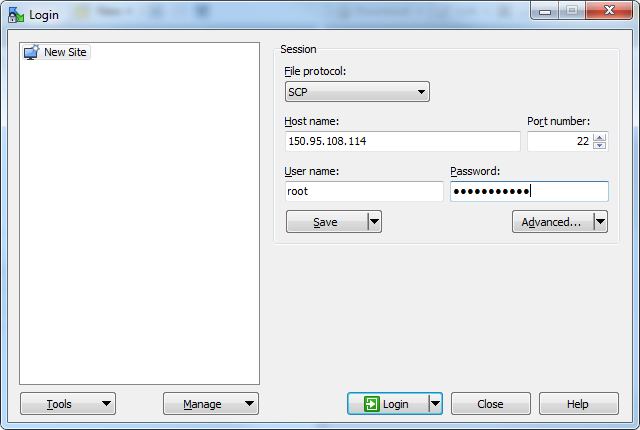Expand the Advanced button dropdown arrow
640x430 pixels.
click(x=600, y=222)
